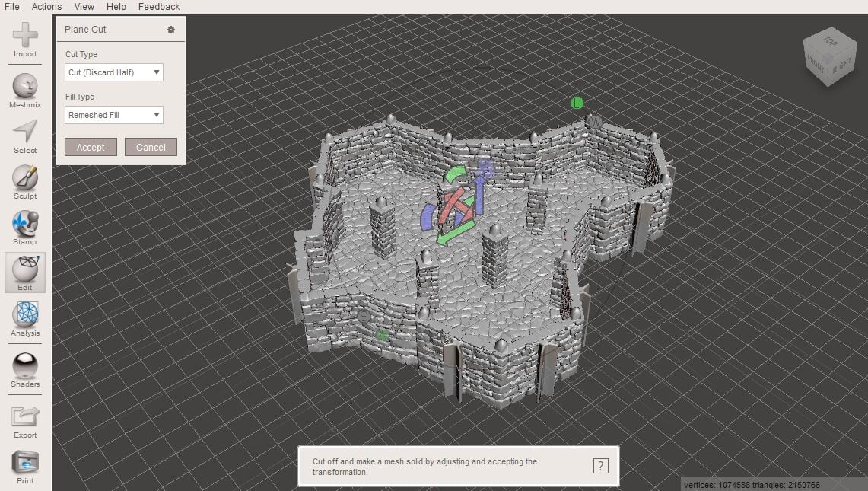Screen dimensions: 868x491
Task: Click the view cube navigator
Action: 829,56
